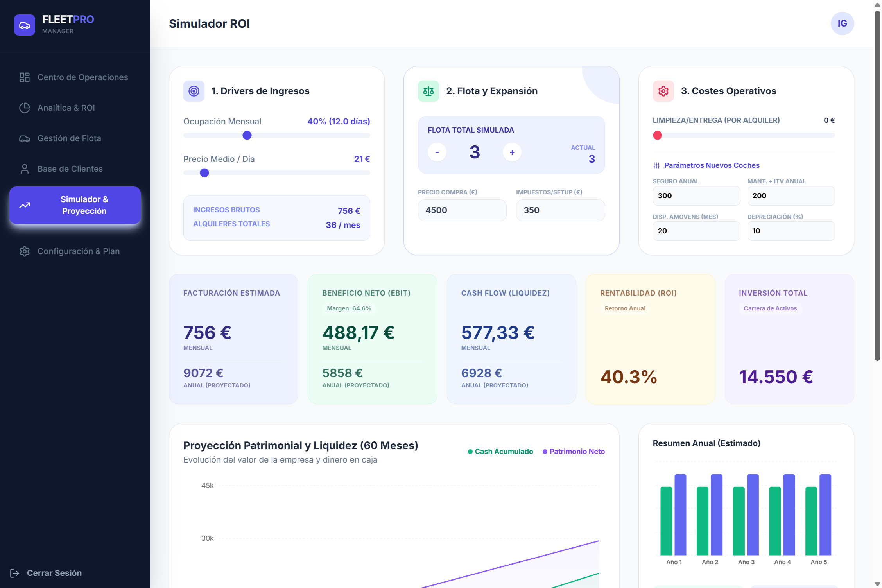Open Gestión de Flota page
The height and width of the screenshot is (588, 882).
click(69, 138)
